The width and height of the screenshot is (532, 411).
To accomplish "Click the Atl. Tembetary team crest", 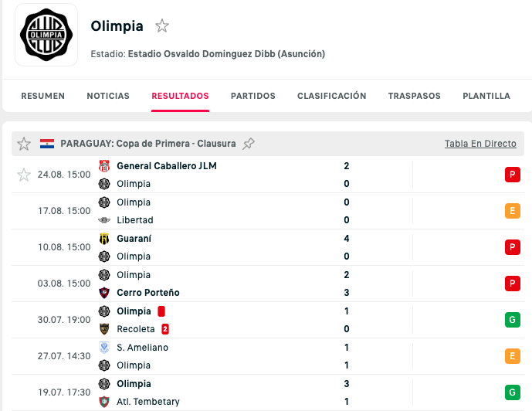I will pos(104,402).
